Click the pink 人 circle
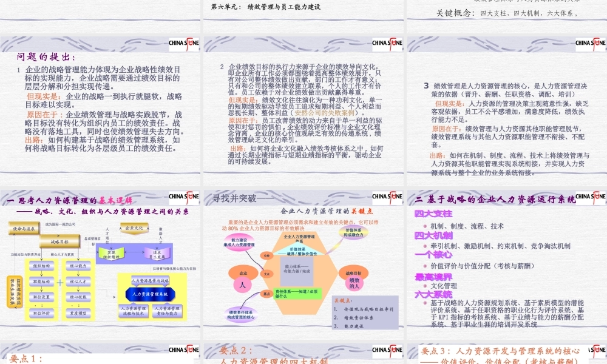 [243, 285]
